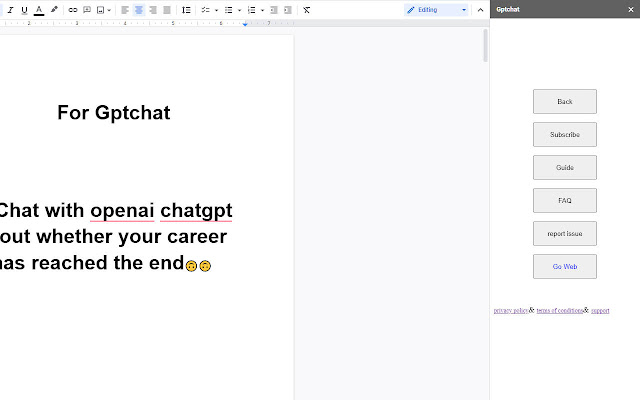This screenshot has height=400, width=640.
Task: Click the text 'reached the end'
Action: (x=108, y=263)
